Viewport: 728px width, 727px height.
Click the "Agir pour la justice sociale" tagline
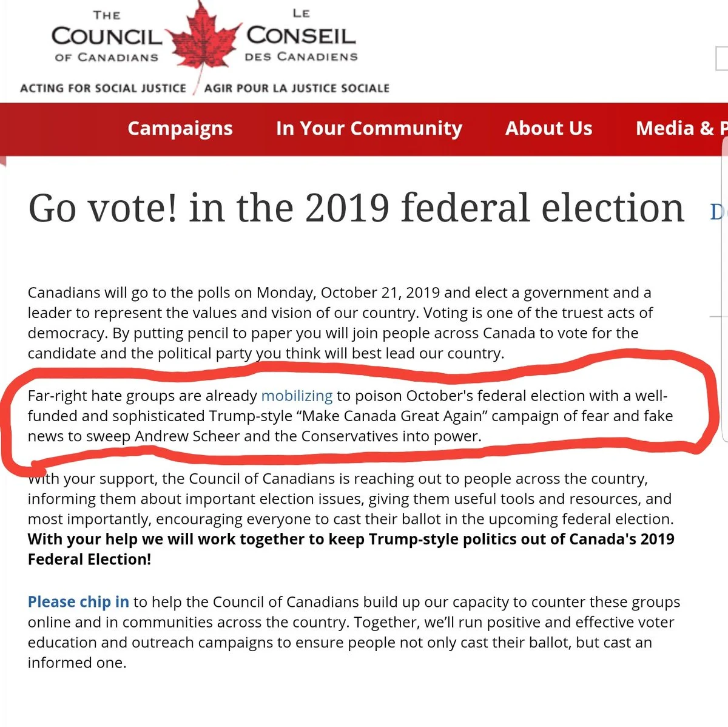pyautogui.click(x=297, y=89)
